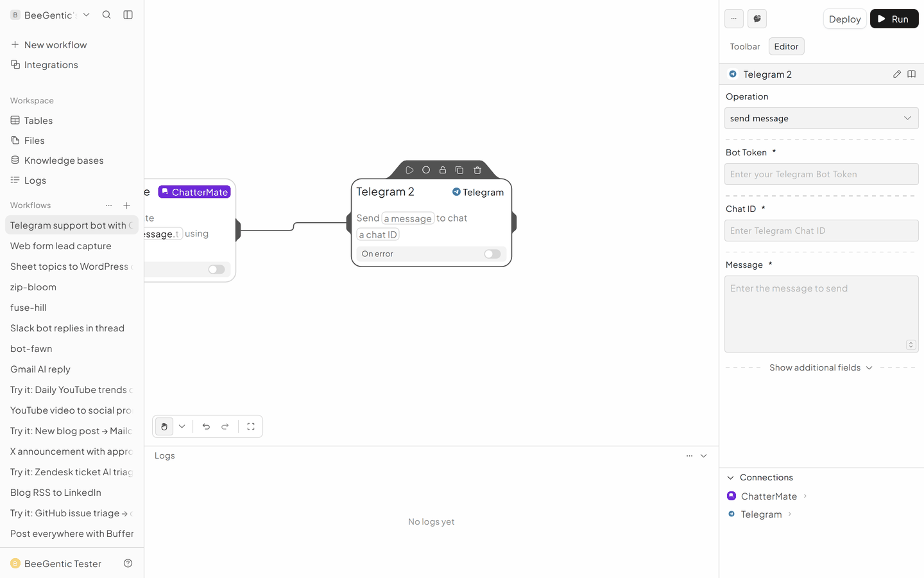
Task: Open the chat bubble icon next to Deploy
Action: pos(757,19)
